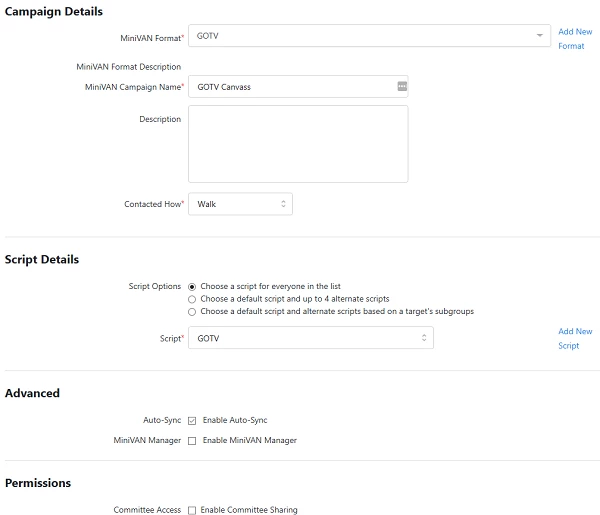The height and width of the screenshot is (515, 600).
Task: Click inside the Description text area
Action: tap(298, 144)
